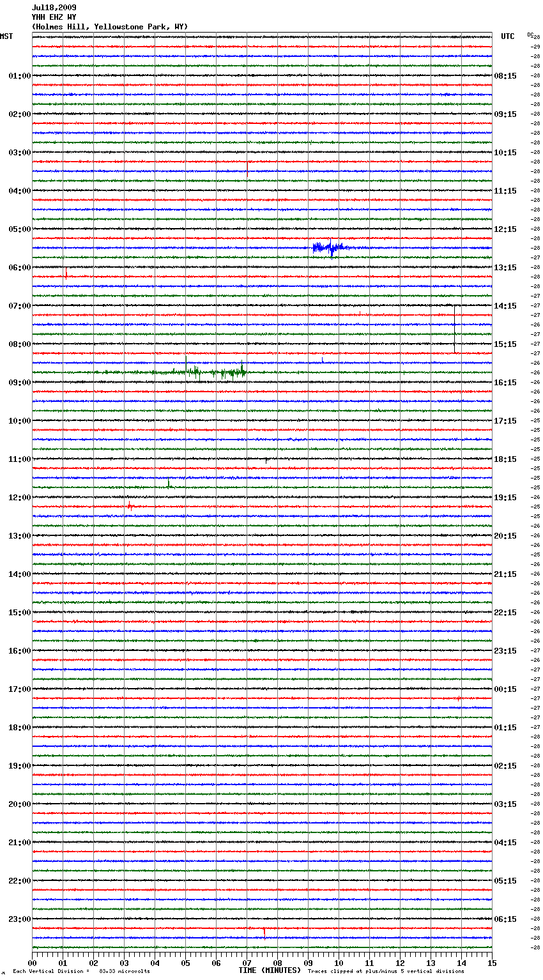Select the "06:00" MST time label
This screenshot has width=543, height=980.
pos(20,268)
